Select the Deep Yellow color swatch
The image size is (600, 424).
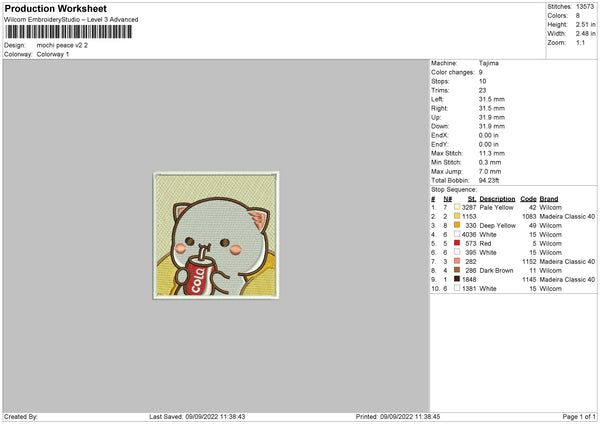tap(457, 225)
